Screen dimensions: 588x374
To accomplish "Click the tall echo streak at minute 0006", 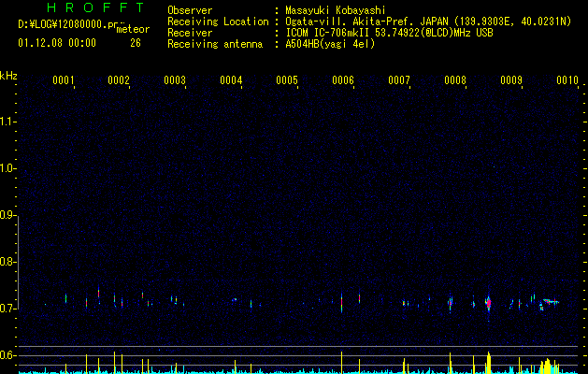I will pos(341,302).
